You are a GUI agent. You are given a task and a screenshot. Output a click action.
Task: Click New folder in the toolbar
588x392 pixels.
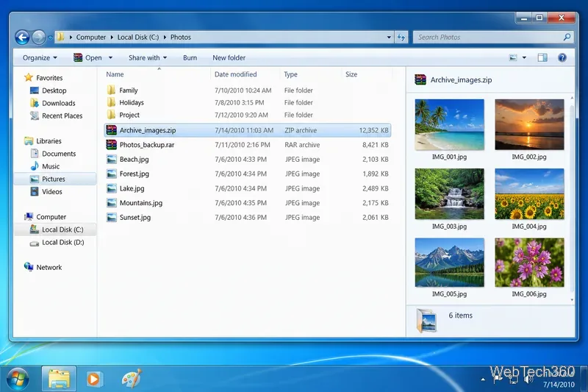point(229,58)
